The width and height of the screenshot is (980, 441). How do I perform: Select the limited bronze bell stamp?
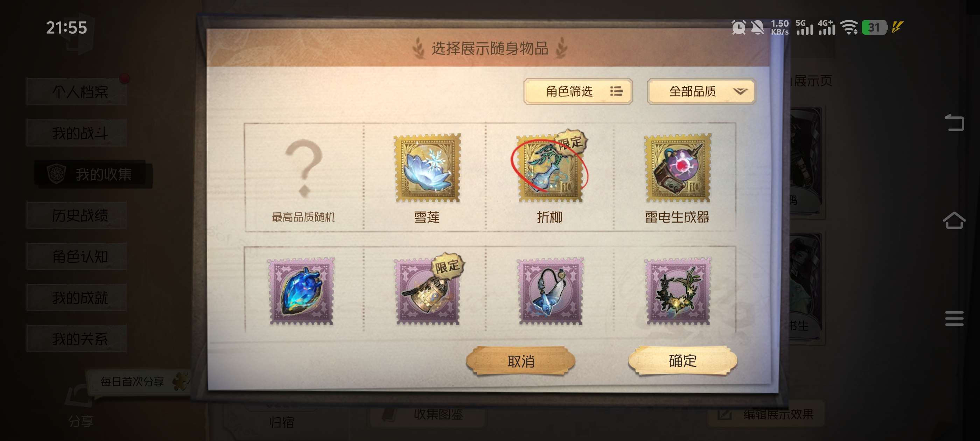tap(428, 291)
